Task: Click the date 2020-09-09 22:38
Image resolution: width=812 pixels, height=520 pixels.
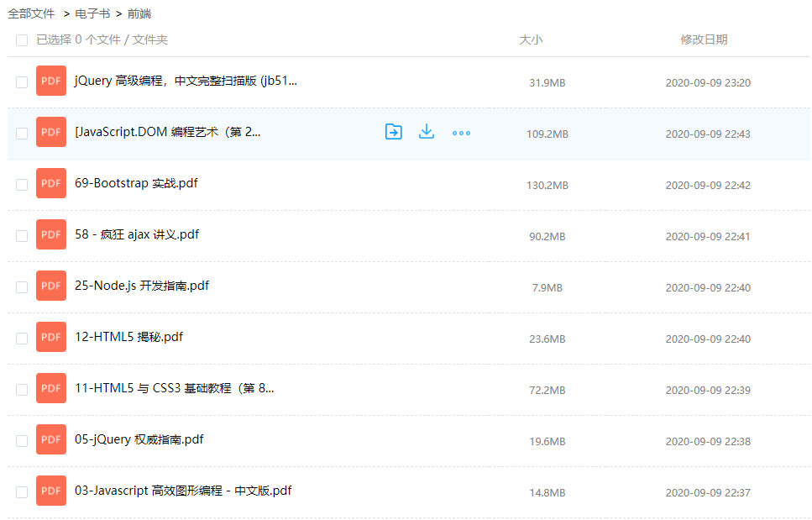Action: (708, 442)
